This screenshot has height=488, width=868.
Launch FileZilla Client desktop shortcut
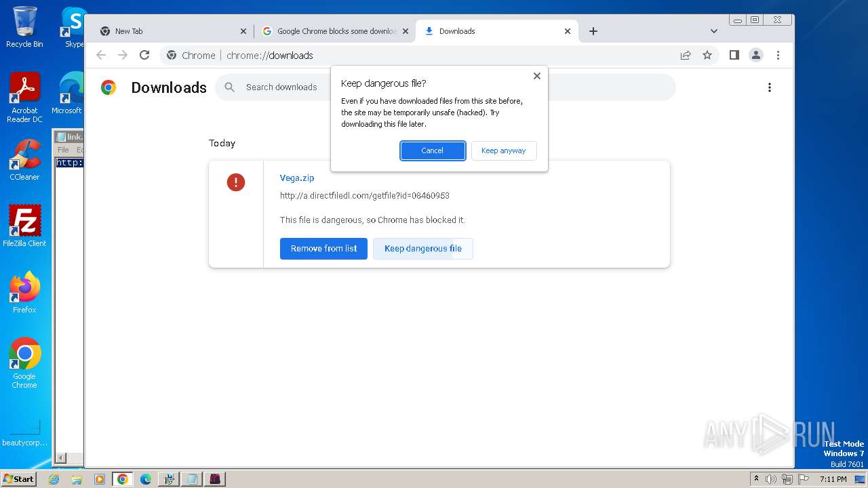(24, 226)
